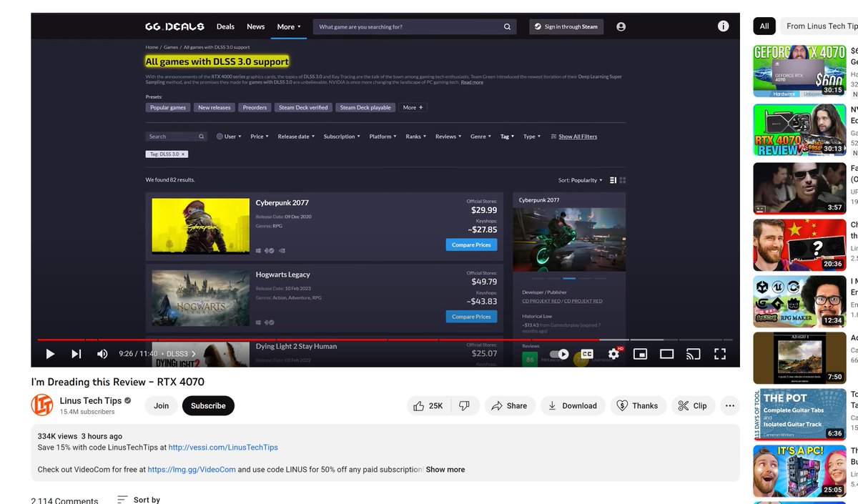Select the All filter chip
This screenshot has height=504, width=858.
coord(764,26)
